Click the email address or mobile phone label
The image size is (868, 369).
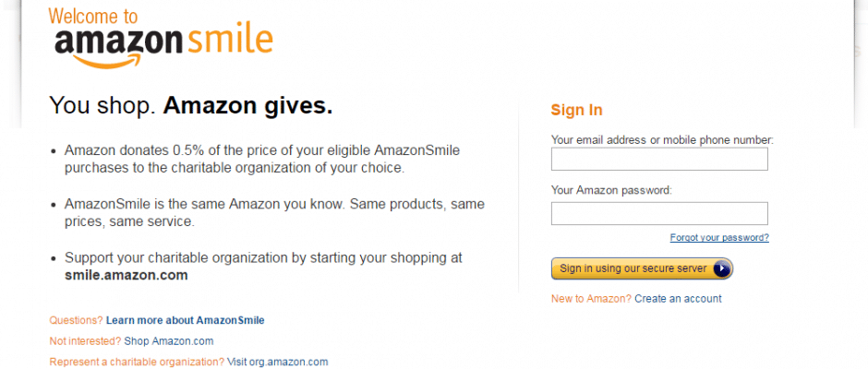(662, 140)
